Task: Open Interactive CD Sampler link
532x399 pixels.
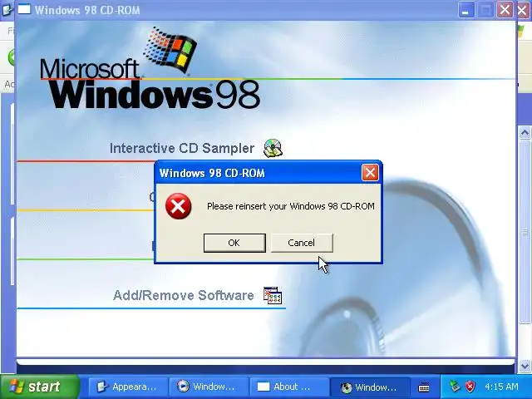Action: point(182,148)
